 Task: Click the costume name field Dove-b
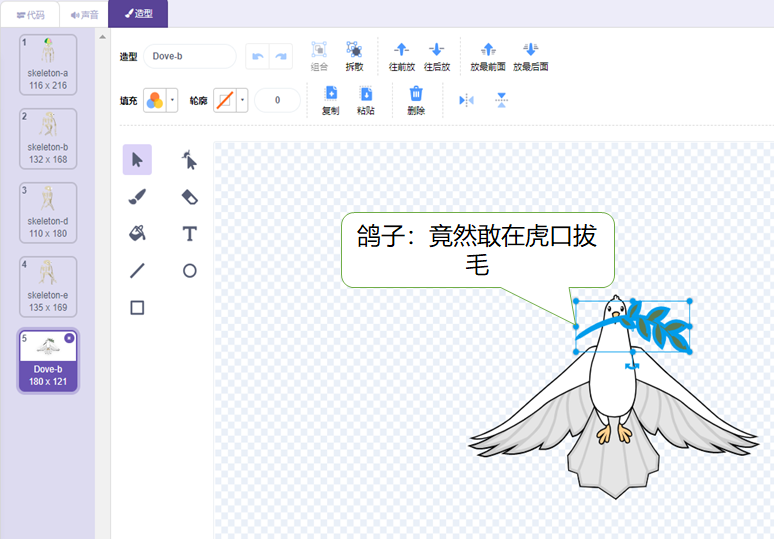(190, 56)
